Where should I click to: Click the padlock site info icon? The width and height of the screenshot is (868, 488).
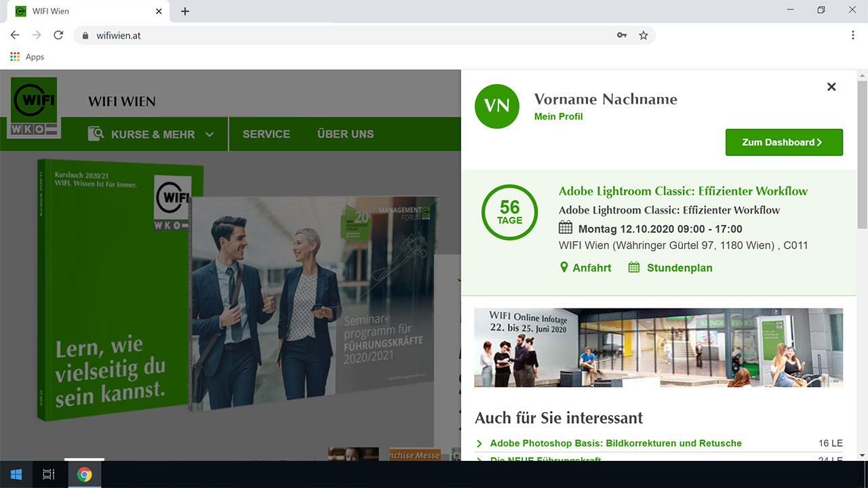(x=85, y=35)
